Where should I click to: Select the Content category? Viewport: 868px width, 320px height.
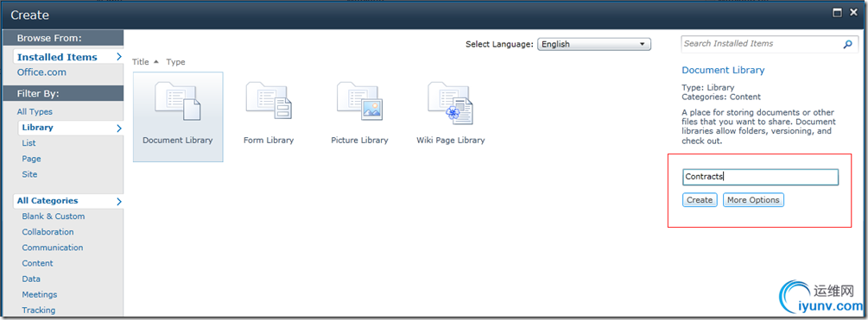click(38, 264)
